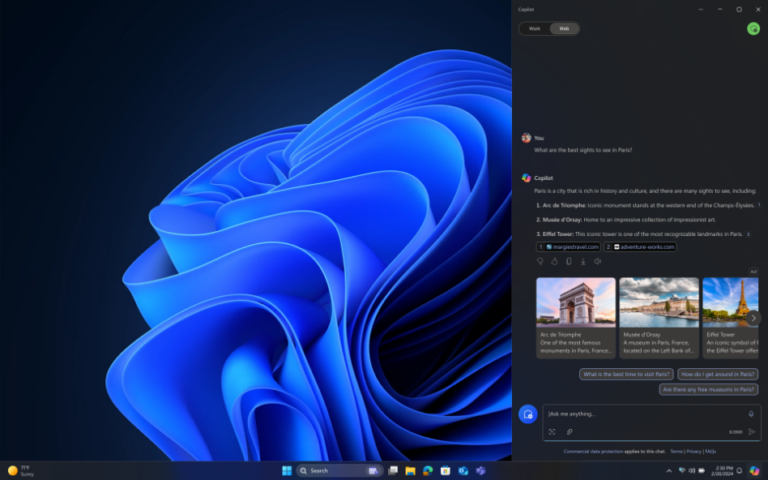Click the read aloud speaker icon

click(x=597, y=261)
